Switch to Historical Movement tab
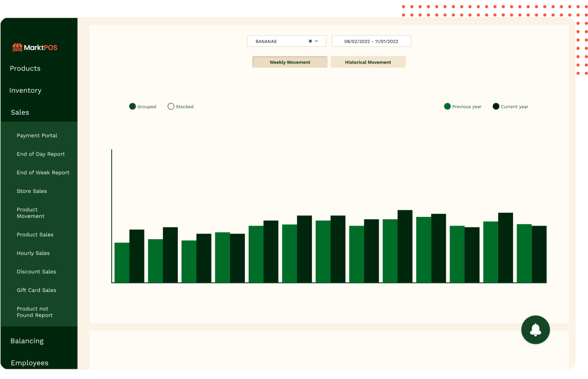Screen dimensions: 588x379 [368, 62]
